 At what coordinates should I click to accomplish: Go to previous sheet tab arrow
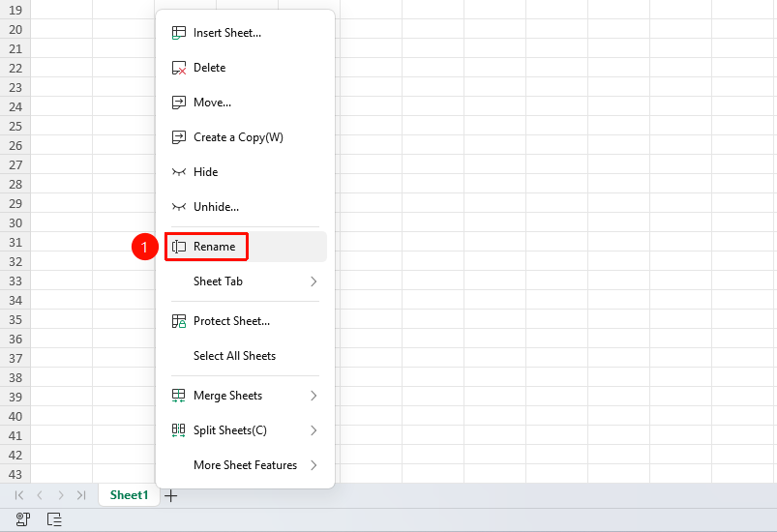pos(40,495)
